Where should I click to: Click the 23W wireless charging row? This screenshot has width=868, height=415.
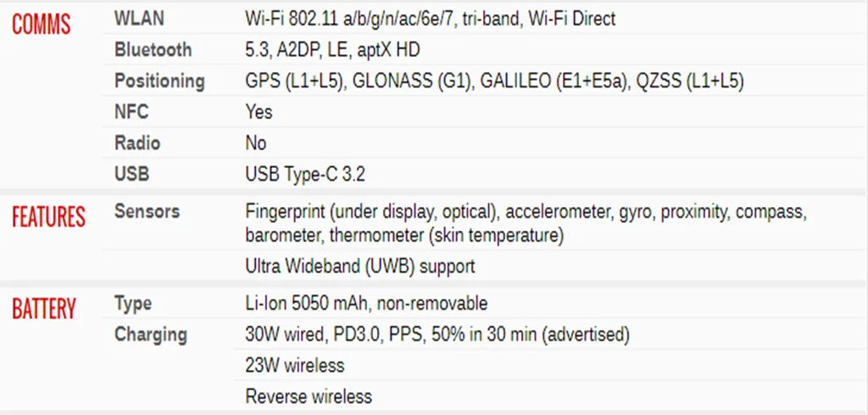(294, 366)
